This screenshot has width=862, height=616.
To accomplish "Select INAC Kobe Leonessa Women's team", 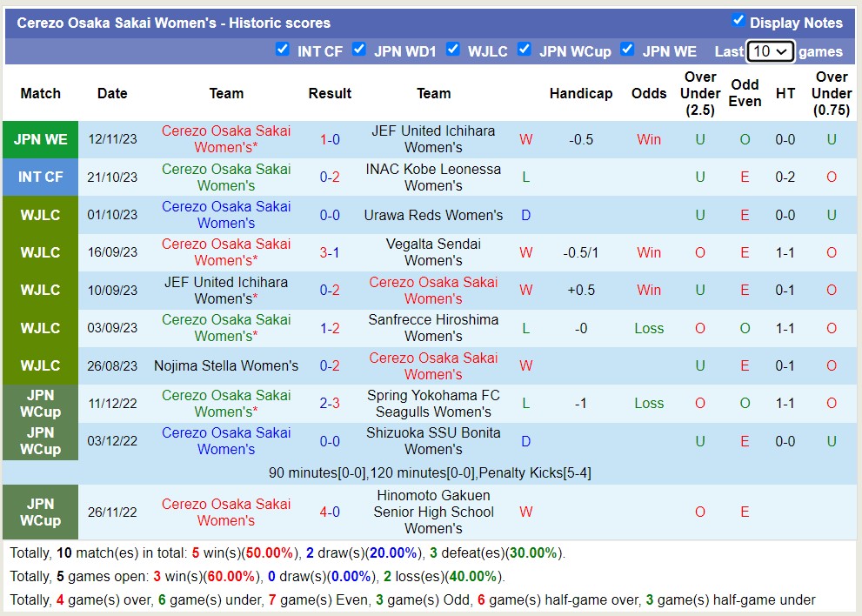I will pyautogui.click(x=433, y=177).
